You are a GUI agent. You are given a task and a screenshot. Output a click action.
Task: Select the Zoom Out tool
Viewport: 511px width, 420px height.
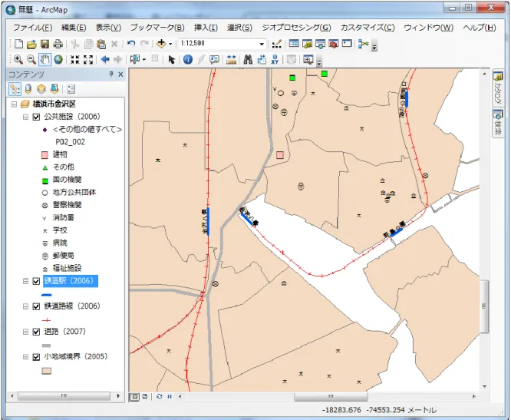coord(31,59)
